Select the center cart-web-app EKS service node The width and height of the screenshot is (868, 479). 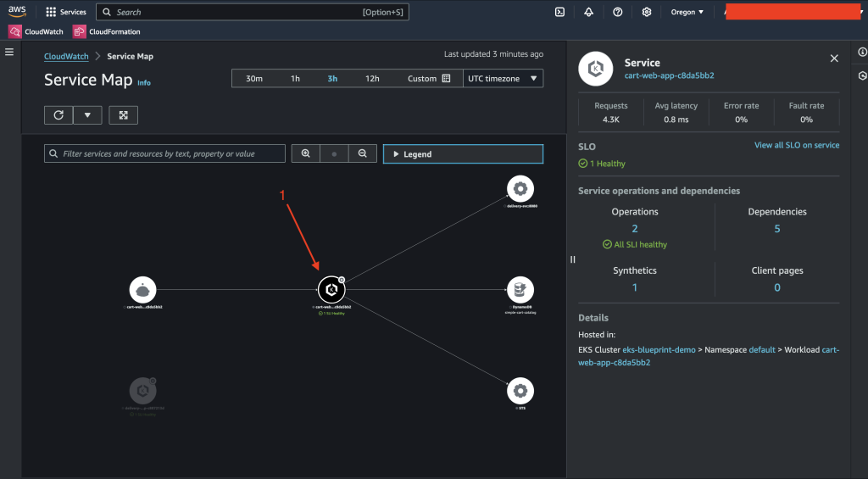pos(331,290)
